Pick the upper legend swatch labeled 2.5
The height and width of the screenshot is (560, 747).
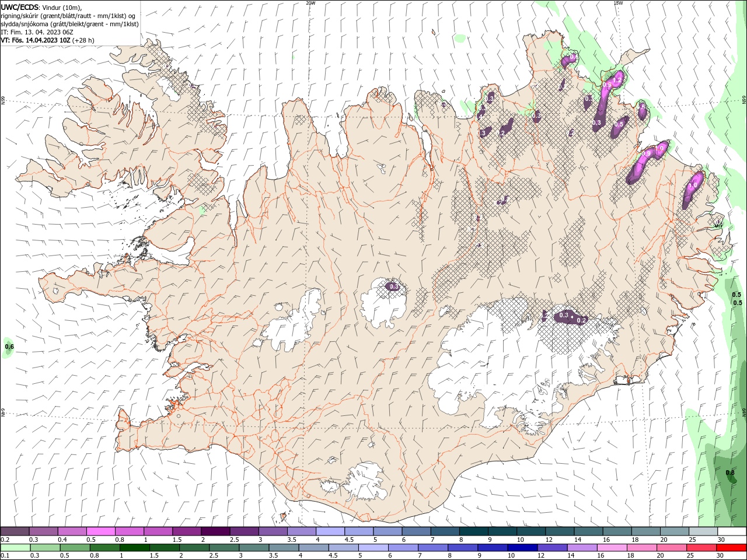[x=244, y=531]
